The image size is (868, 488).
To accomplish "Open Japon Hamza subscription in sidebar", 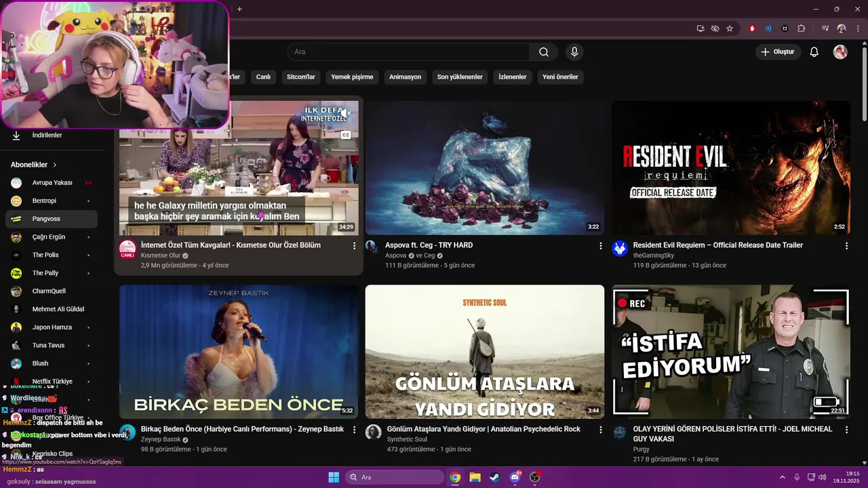I will [x=52, y=327].
